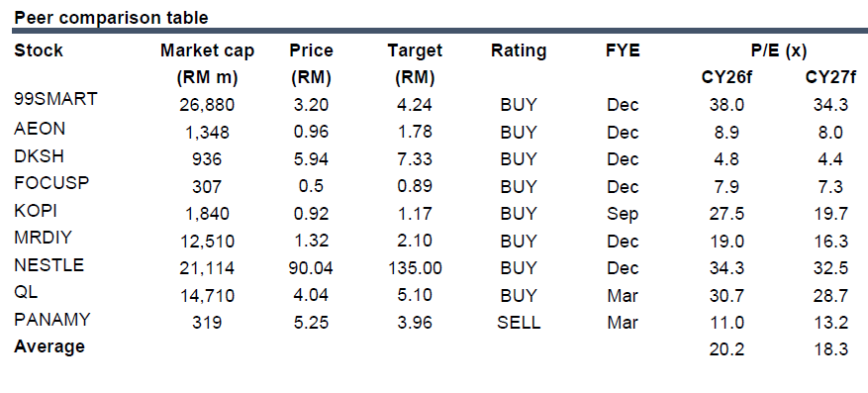Select the Average row label
This screenshot has width=868, height=393.
point(49,346)
